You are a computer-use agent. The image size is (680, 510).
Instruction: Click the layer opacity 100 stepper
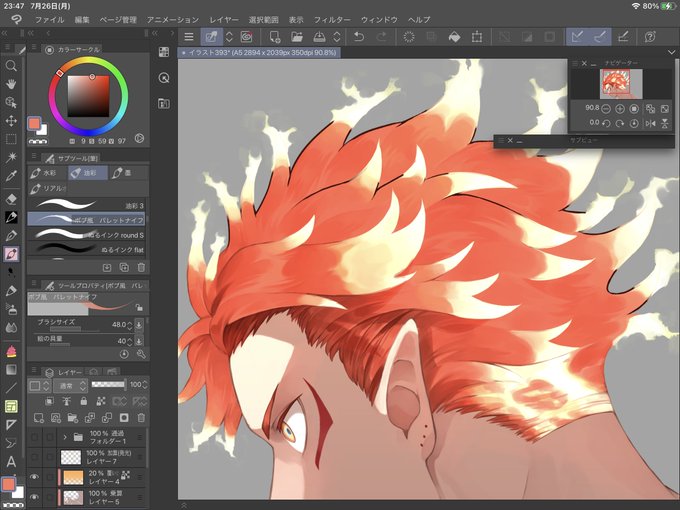[145, 385]
